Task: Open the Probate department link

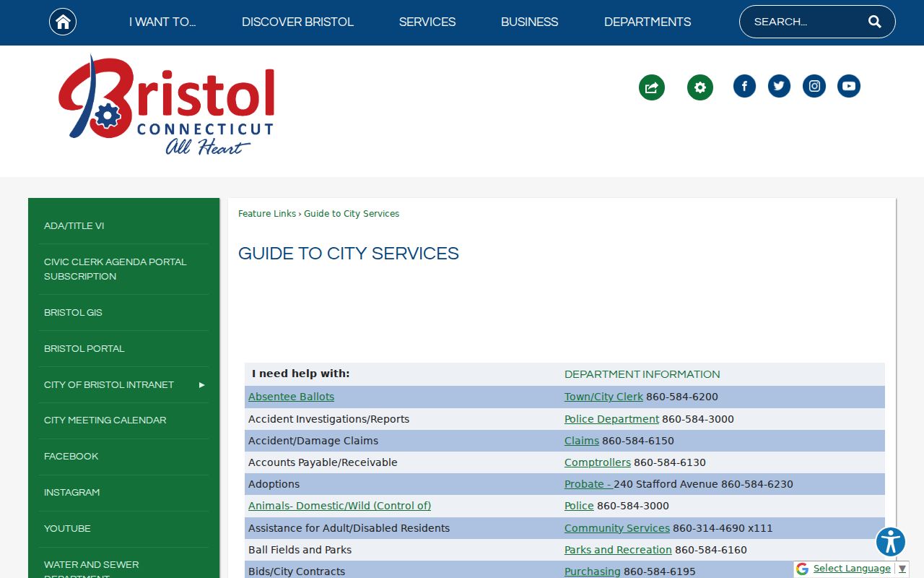Action: tap(588, 484)
